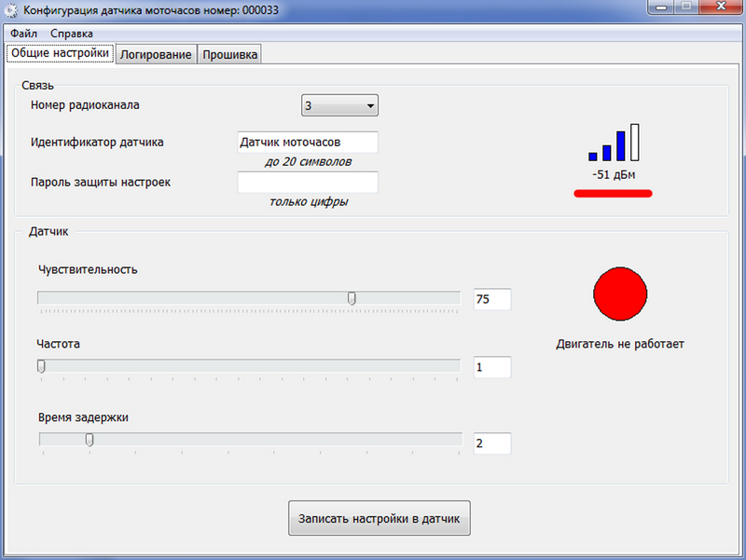The height and width of the screenshot is (560, 746).
Task: Click the Двигатель не работает status text
Action: tap(620, 344)
